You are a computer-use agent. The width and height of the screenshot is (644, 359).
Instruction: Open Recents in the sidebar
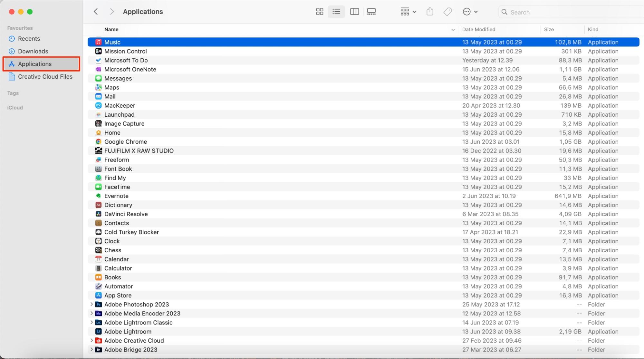click(x=29, y=39)
